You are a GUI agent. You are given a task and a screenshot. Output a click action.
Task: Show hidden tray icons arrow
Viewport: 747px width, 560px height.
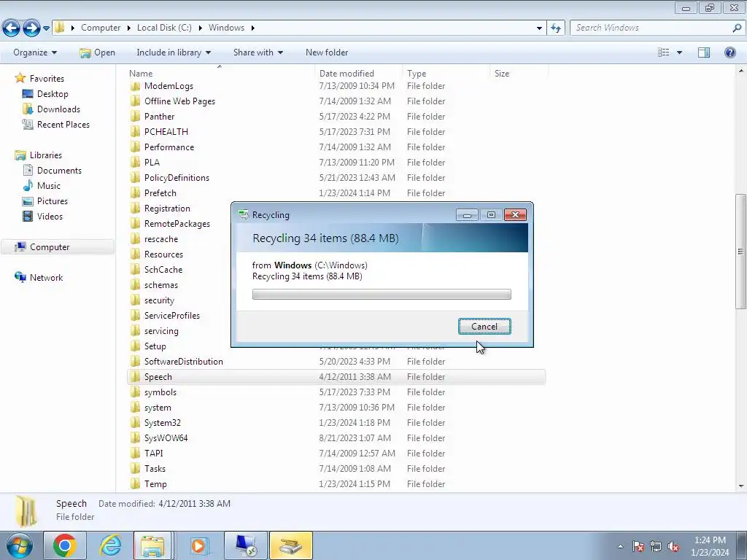point(620,546)
